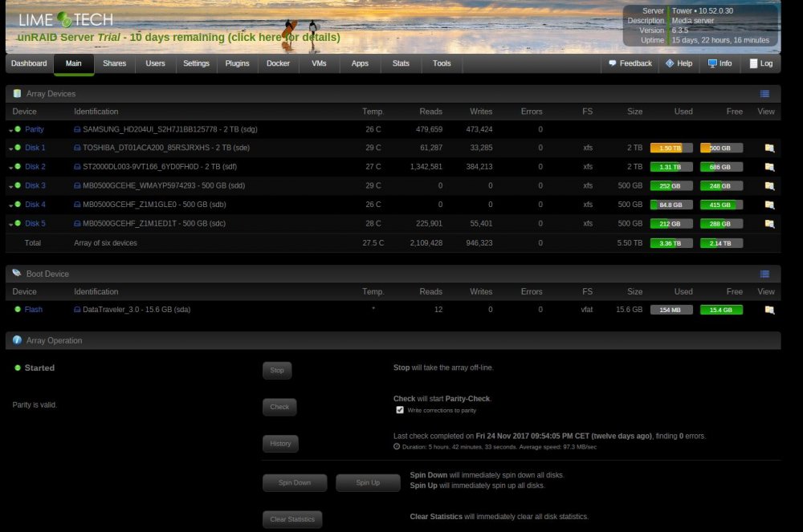Open the Apps tab
The width and height of the screenshot is (803, 532).
tap(360, 63)
